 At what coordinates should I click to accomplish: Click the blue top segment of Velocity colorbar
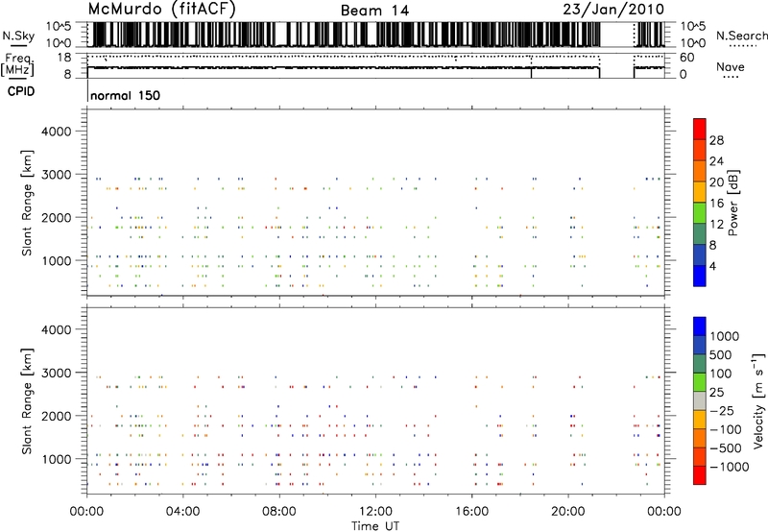pyautogui.click(x=700, y=326)
